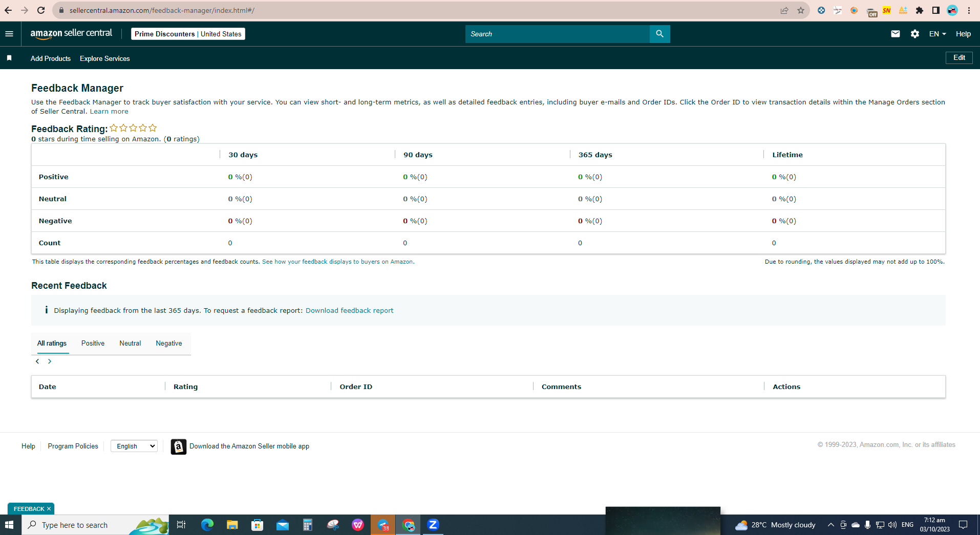This screenshot has width=980, height=535.
Task: Toggle the Chrome side panel
Action: [x=936, y=10]
